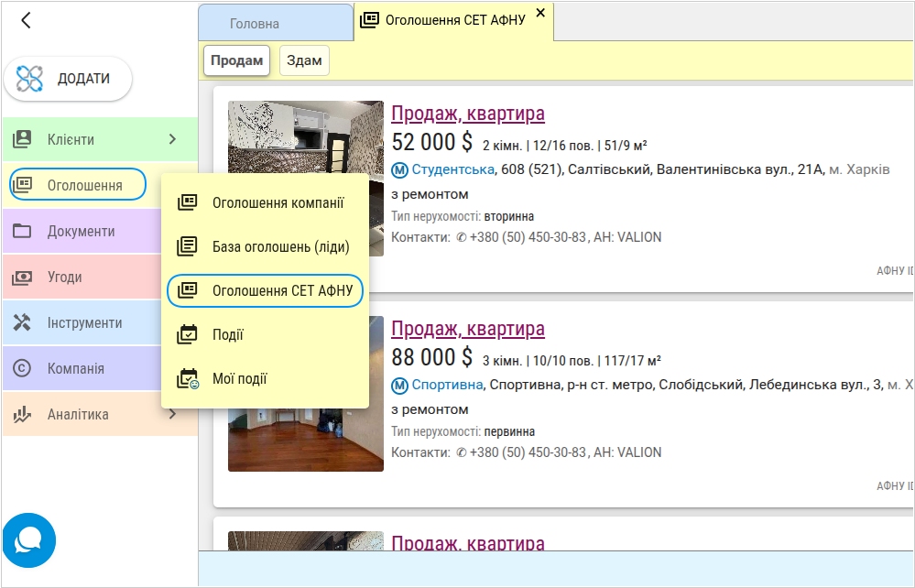Click the Угоди money icon
The image size is (915, 588).
(x=22, y=277)
